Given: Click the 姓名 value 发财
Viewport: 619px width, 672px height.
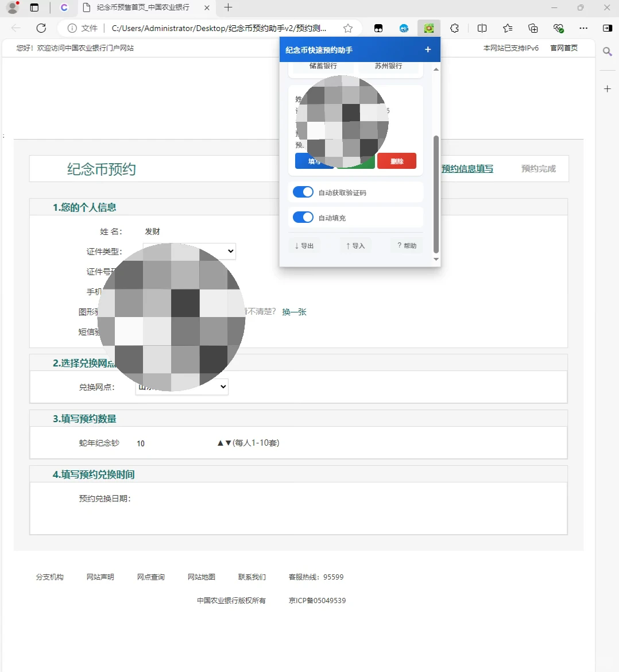Looking at the screenshot, I should tap(152, 231).
